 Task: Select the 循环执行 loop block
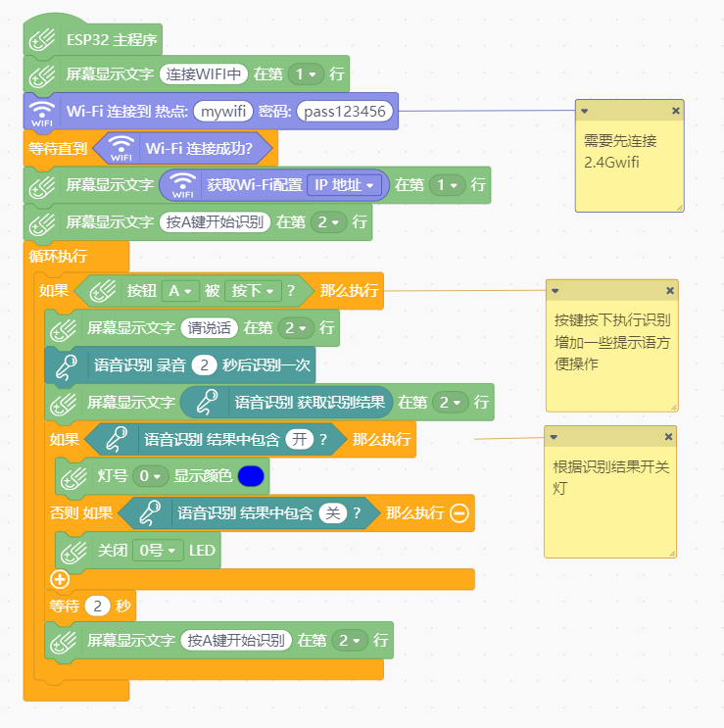(58, 257)
